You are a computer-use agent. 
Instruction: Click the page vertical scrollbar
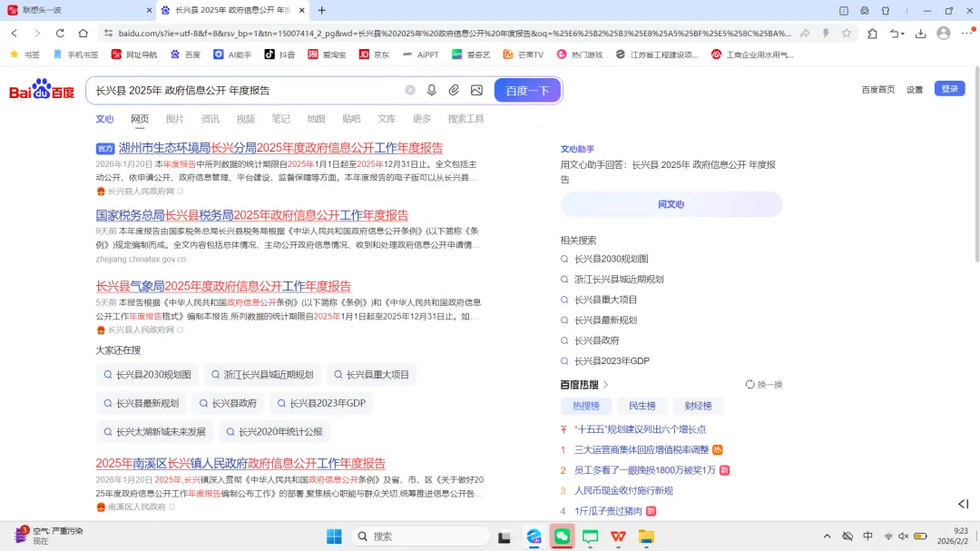click(x=976, y=162)
